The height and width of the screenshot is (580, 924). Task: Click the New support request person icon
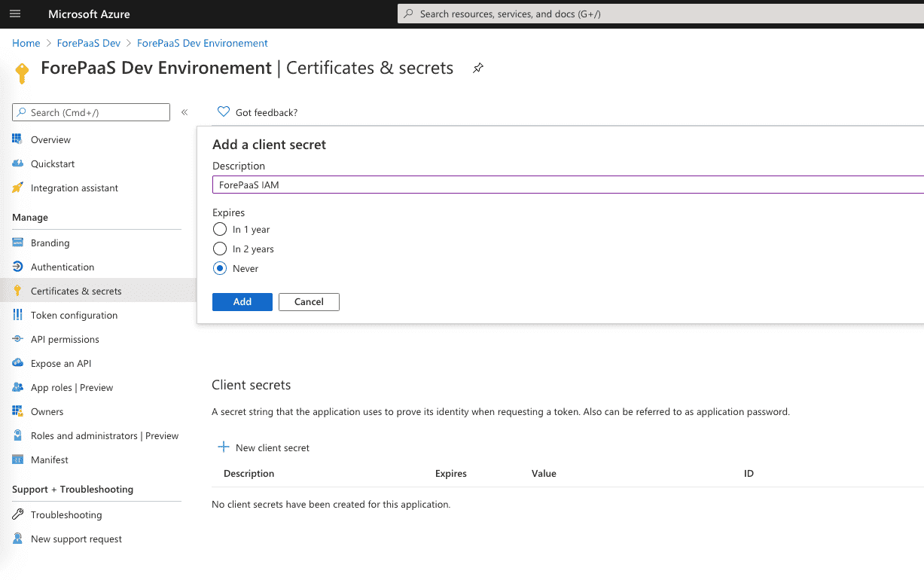[17, 539]
